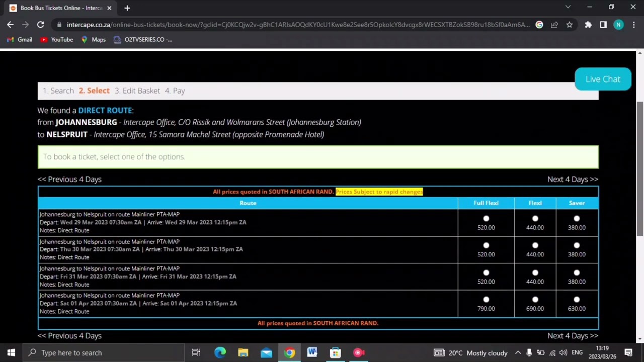Open the Chrome profile N avatar
The image size is (644, 362).
coord(618,25)
